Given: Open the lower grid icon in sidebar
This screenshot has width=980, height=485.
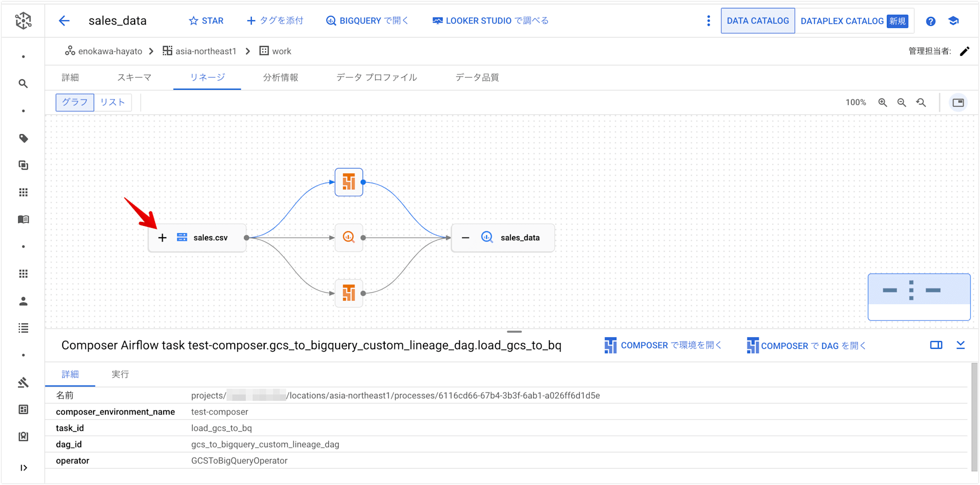Looking at the screenshot, I should (23, 274).
